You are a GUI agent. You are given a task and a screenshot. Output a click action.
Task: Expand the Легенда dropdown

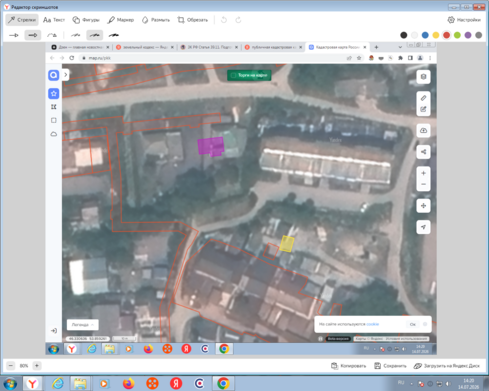(83, 325)
